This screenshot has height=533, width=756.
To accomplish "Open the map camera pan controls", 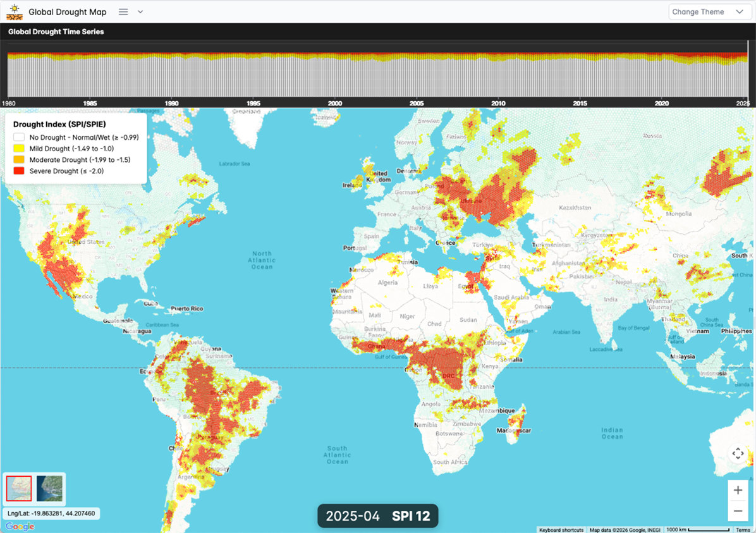I will coord(738,453).
